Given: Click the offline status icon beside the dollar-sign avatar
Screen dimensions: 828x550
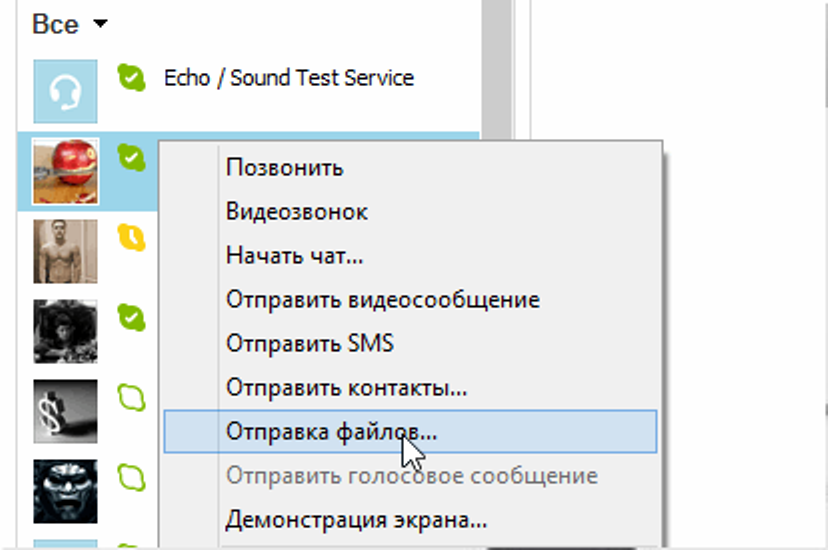Looking at the screenshot, I should coord(132,396).
